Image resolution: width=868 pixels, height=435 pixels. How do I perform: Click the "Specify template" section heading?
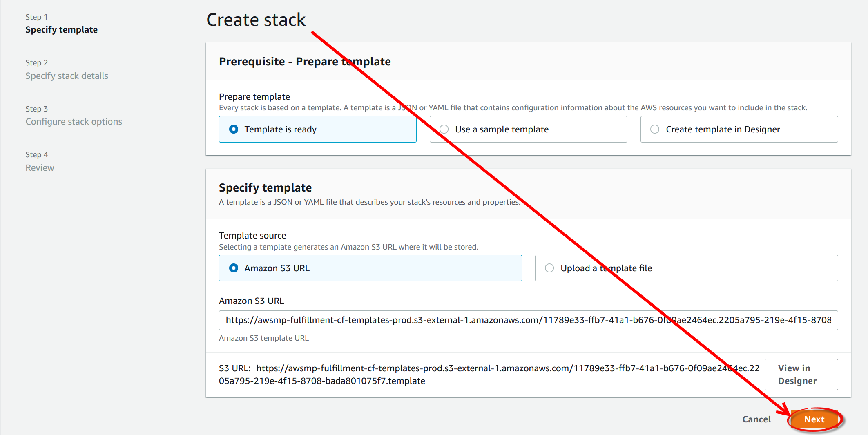pyautogui.click(x=265, y=188)
